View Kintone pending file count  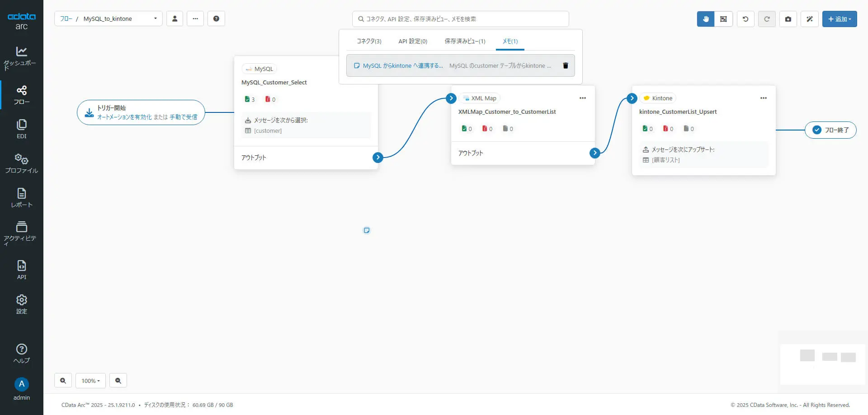pyautogui.click(x=689, y=129)
